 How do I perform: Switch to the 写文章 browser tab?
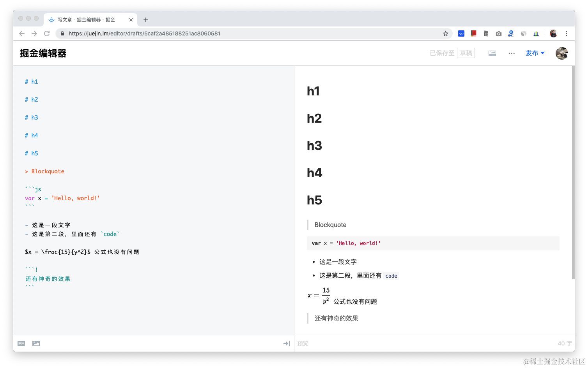coord(86,19)
